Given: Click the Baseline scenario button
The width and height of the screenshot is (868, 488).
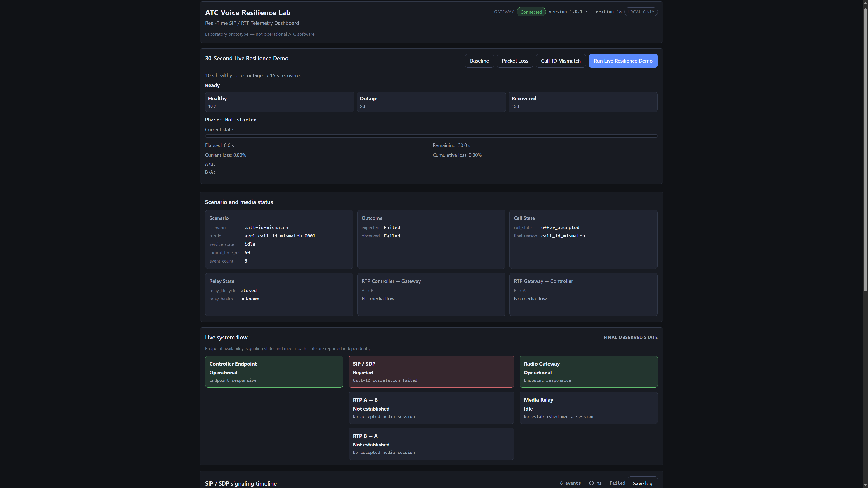Looking at the screenshot, I should (479, 61).
